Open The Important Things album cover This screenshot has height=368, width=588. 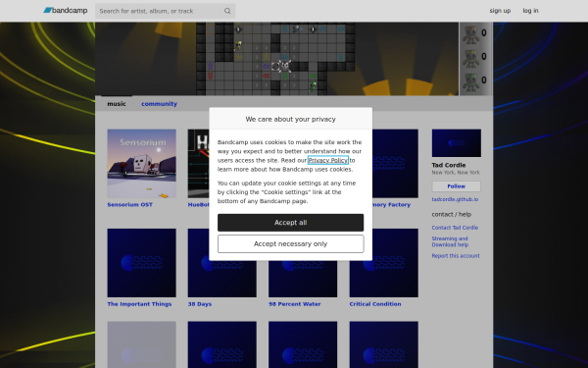[142, 263]
